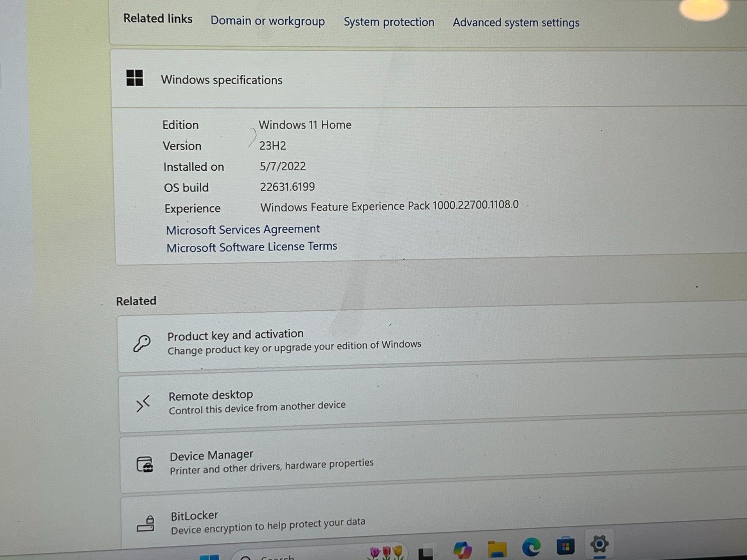Click the Remote desktop arrows icon

pos(143,403)
